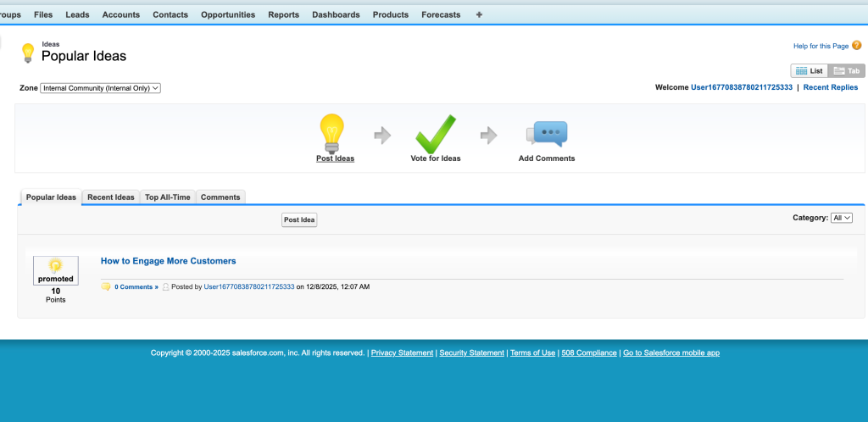Select the Popular Ideas tab
The height and width of the screenshot is (422, 868).
[51, 197]
